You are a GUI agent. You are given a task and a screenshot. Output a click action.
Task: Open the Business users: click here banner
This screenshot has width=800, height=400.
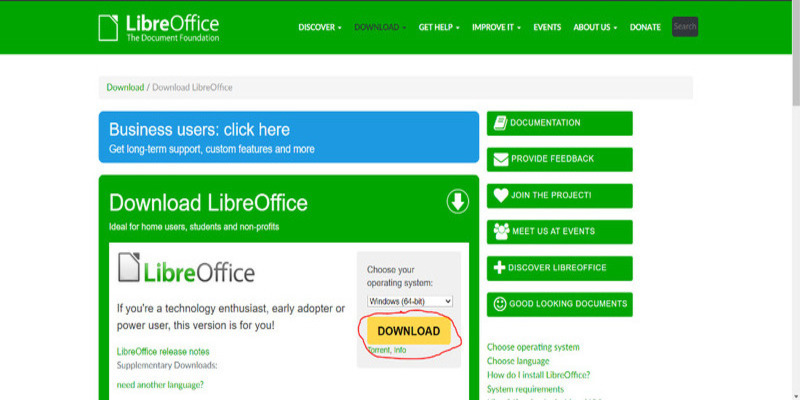coord(289,137)
